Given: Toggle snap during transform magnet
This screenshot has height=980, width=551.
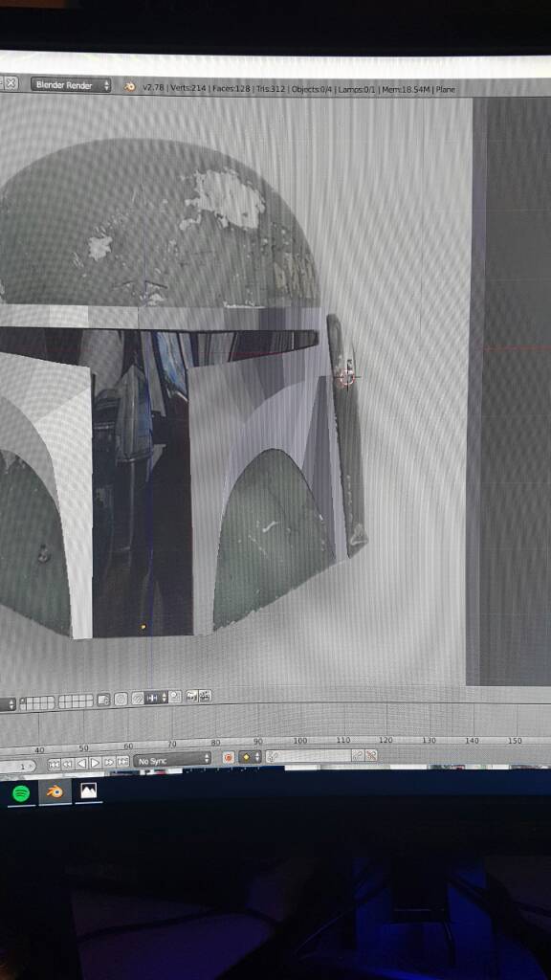Looking at the screenshot, I should (x=137, y=698).
